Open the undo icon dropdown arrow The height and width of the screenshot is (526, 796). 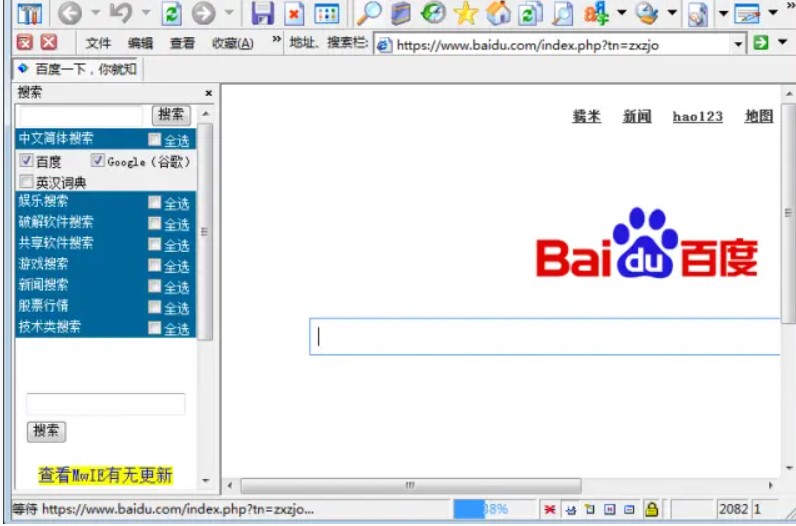(x=146, y=12)
